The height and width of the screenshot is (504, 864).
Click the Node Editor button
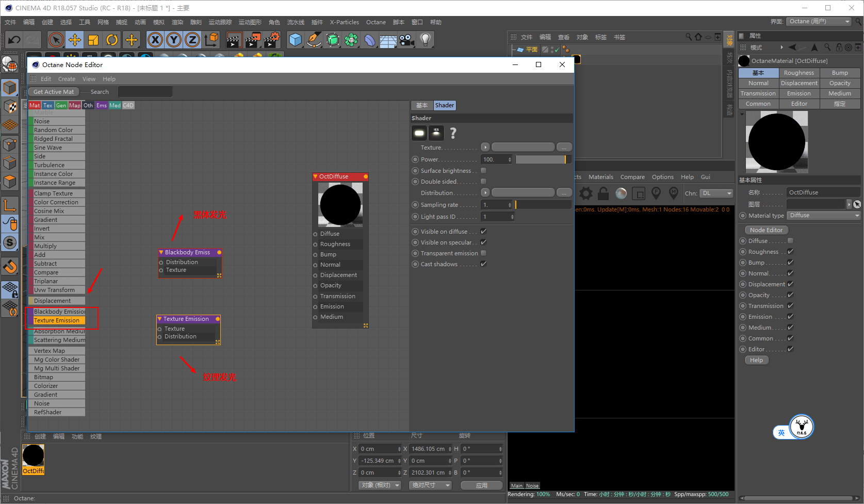pyautogui.click(x=766, y=230)
